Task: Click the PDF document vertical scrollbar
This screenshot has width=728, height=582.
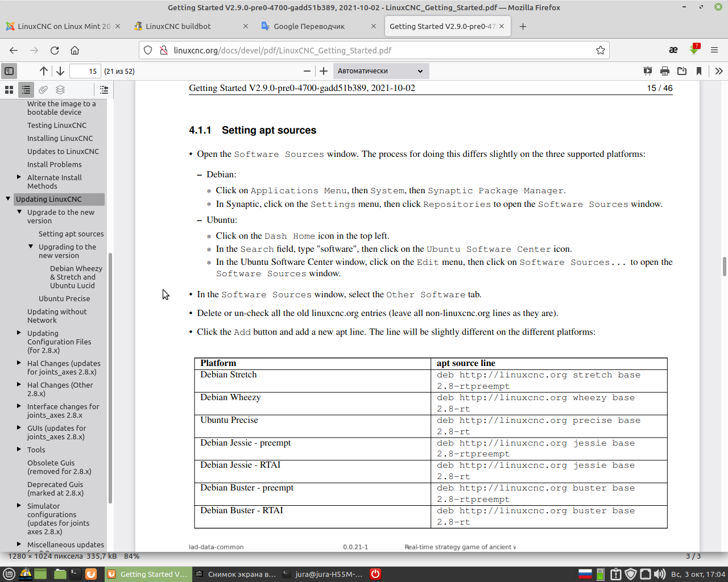Action: click(725, 267)
